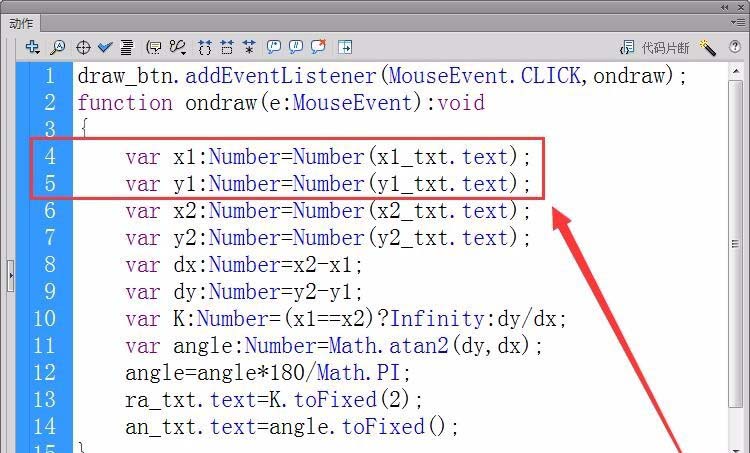Run Check syntax with the blue checkmark
The image size is (750, 453).
click(105, 47)
